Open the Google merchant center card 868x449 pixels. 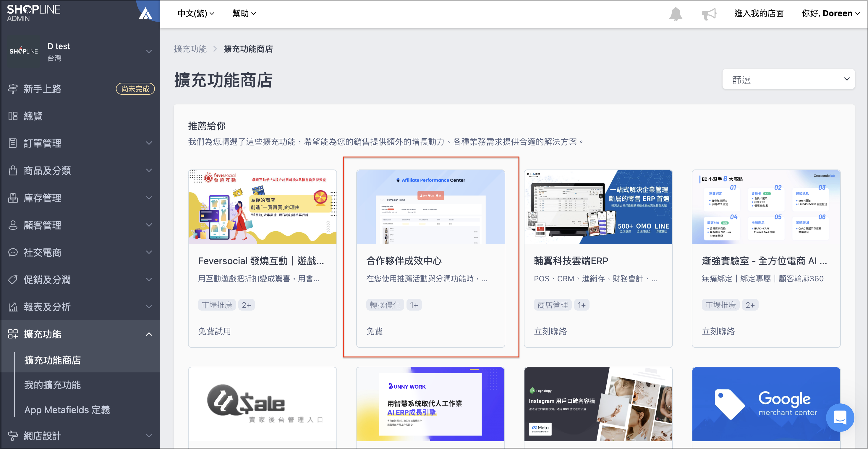(766, 404)
